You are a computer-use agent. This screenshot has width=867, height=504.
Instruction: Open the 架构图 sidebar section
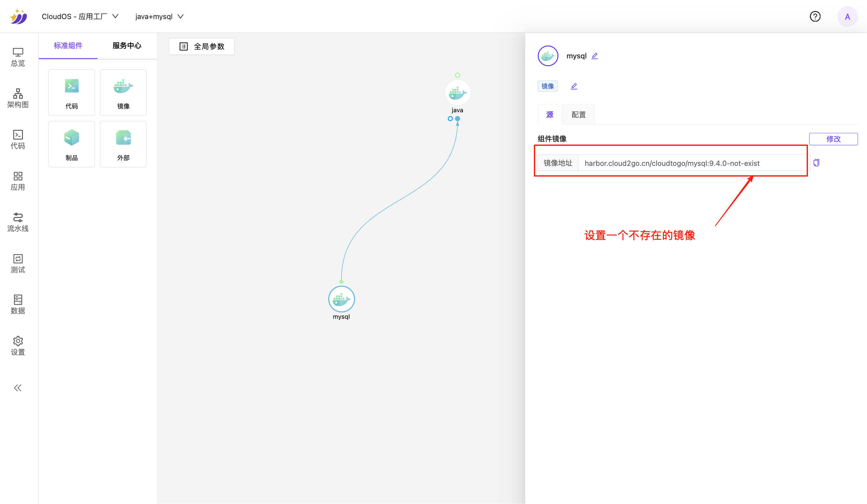pos(18,98)
